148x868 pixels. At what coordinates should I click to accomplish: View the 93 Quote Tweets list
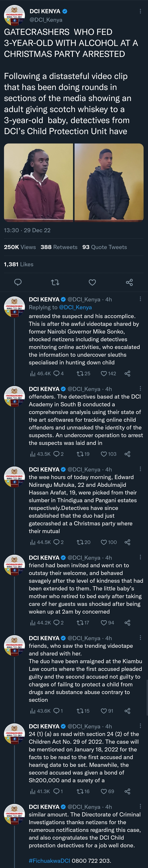[104, 247]
